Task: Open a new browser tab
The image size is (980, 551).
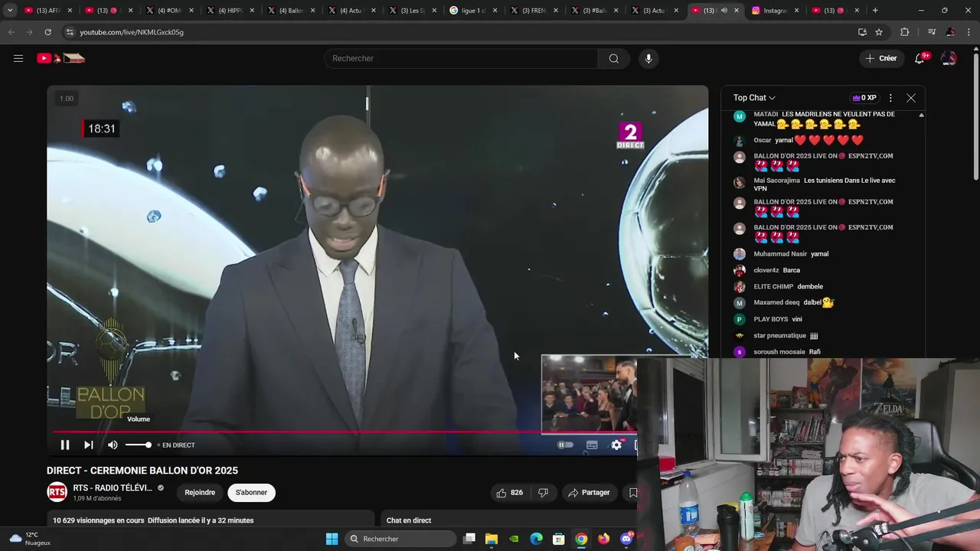Action: point(875,11)
